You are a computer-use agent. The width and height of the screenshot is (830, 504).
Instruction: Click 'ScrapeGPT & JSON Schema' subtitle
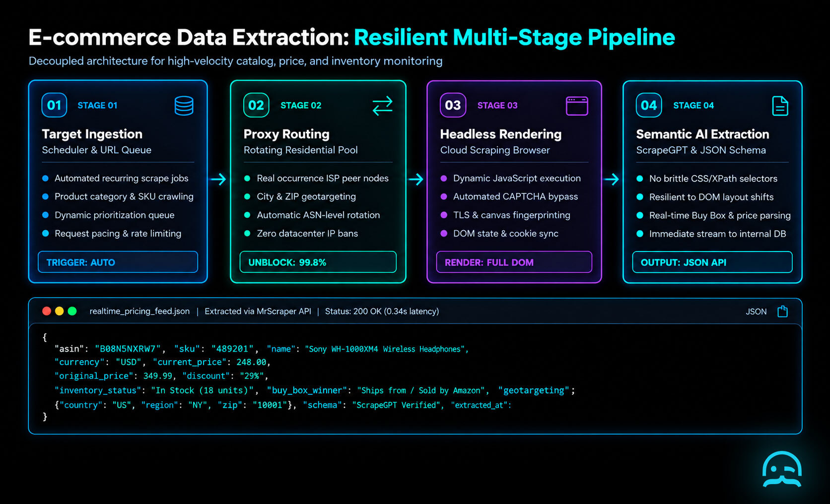[x=701, y=150]
